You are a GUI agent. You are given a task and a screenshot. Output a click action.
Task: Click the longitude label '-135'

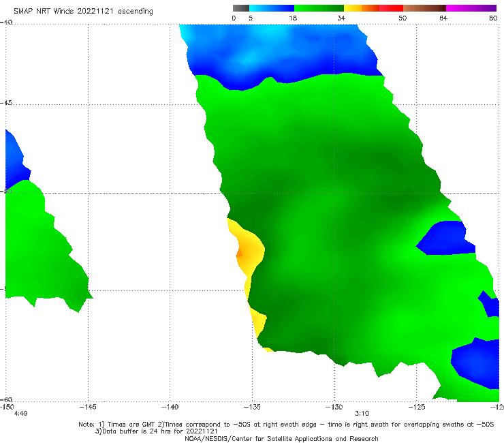252,407
